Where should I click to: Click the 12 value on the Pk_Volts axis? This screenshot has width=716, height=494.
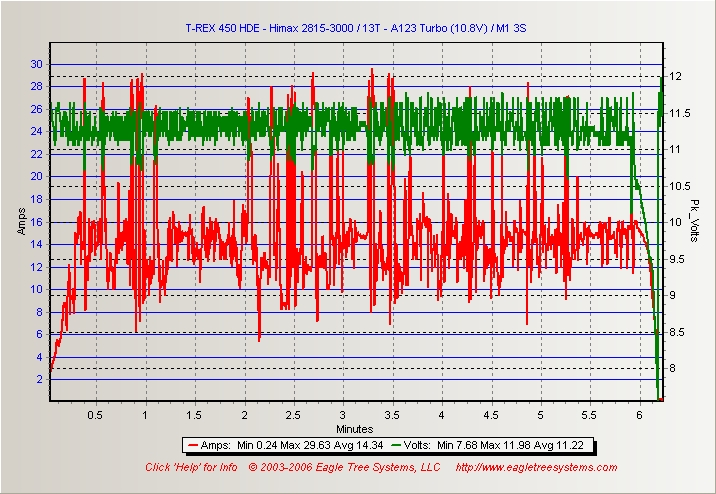pyautogui.click(x=676, y=76)
